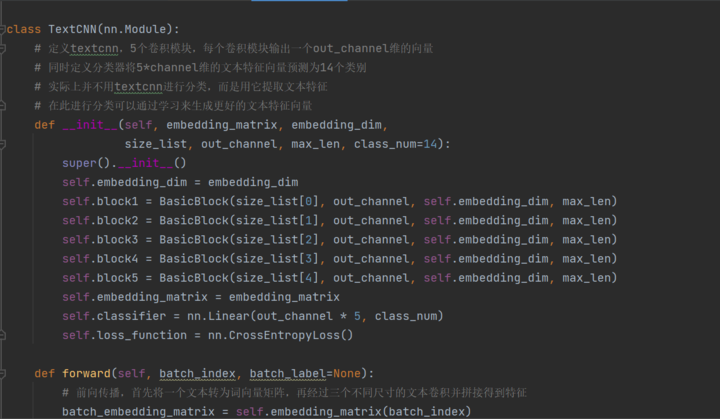Fold __init__ at the size_list line marker
Image resolution: width=720 pixels, height=419 pixels.
point(2,144)
